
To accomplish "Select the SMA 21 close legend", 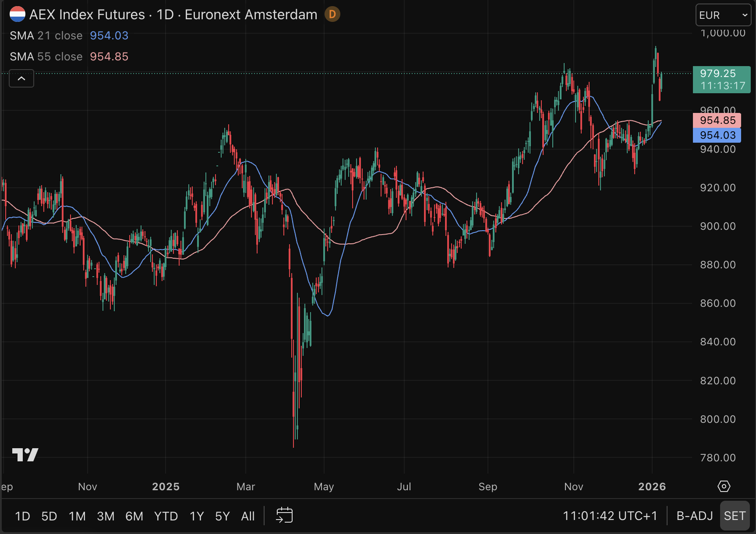I will tap(46, 35).
